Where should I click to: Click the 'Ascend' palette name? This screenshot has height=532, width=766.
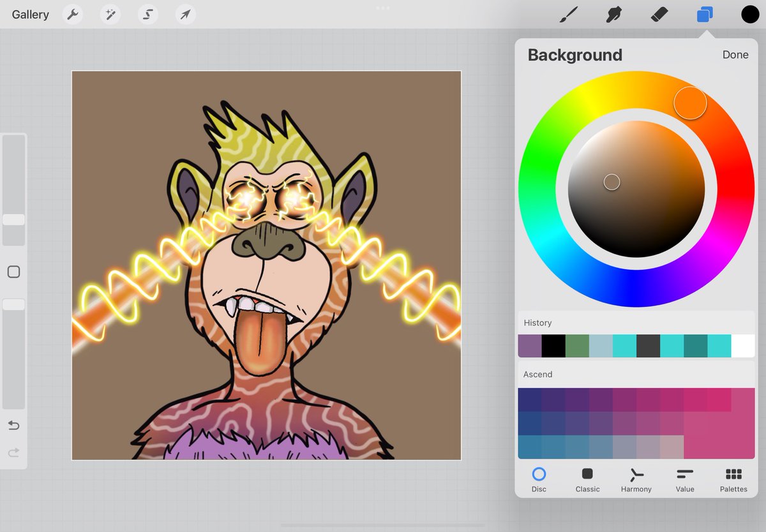(537, 374)
